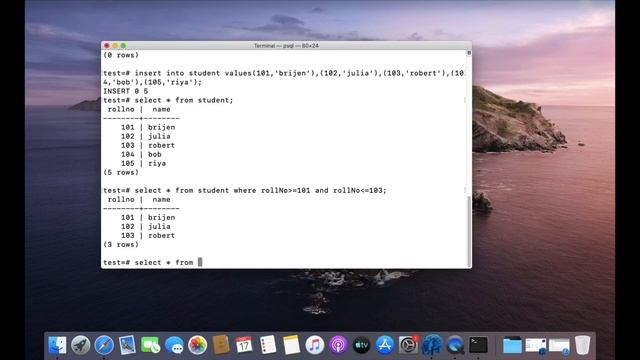
Task: Click the '(3 rows)' result text
Action: coord(121,244)
